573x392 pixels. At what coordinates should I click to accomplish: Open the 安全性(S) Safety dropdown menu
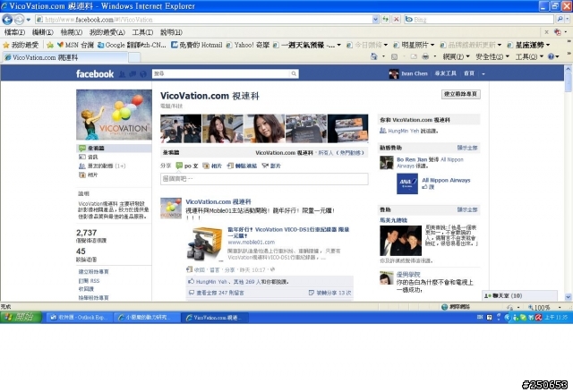(x=492, y=56)
